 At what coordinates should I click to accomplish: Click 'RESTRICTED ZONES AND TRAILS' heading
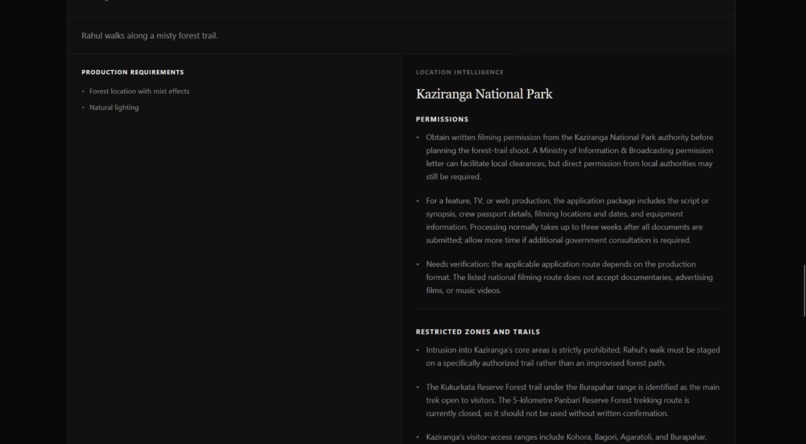tap(478, 332)
